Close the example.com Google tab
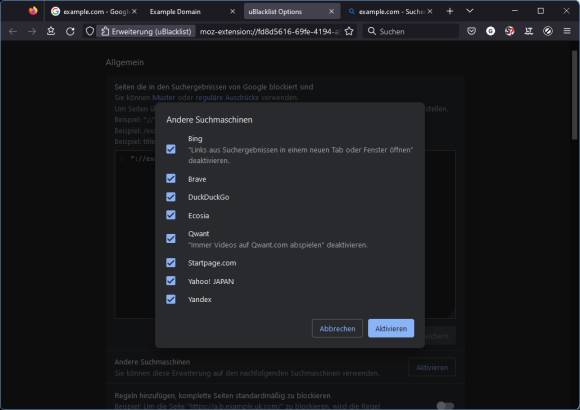This screenshot has width=580, height=410. (x=134, y=11)
